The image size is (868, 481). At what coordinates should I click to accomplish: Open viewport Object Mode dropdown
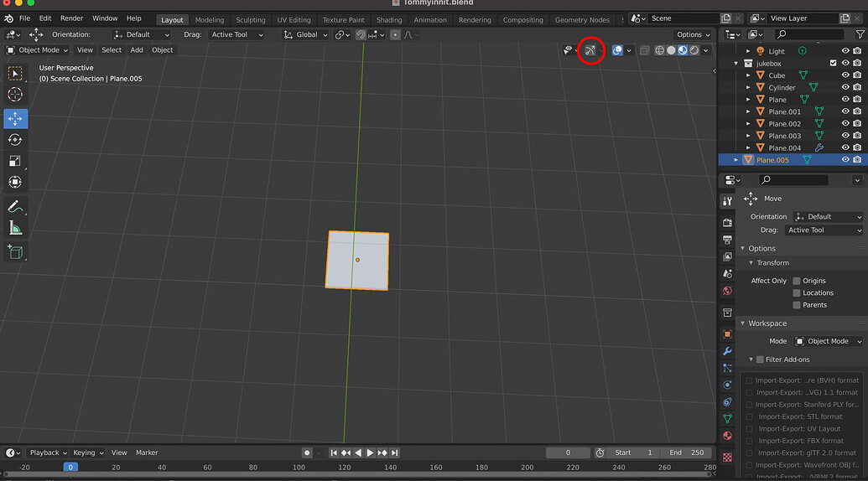pyautogui.click(x=37, y=49)
